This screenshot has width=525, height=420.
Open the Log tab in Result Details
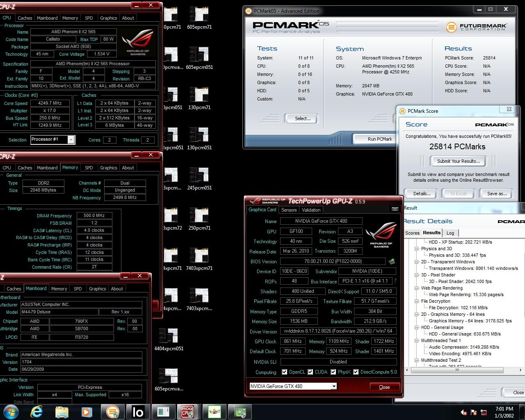(450, 233)
